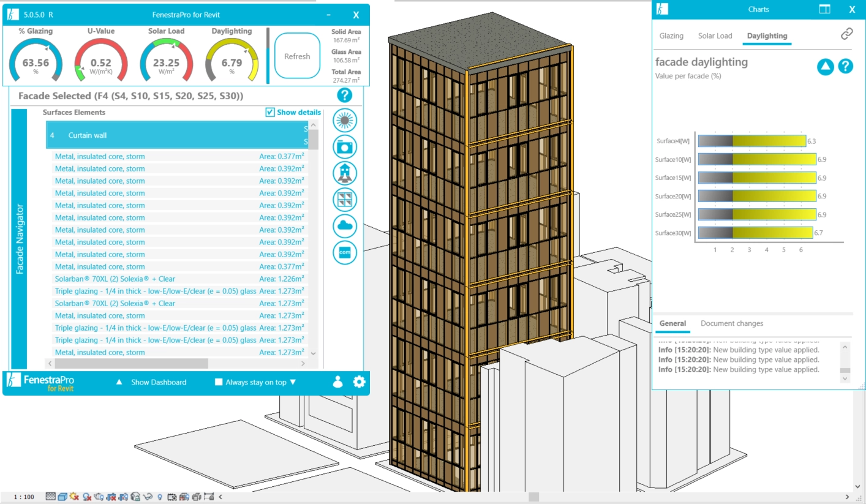Image resolution: width=866 pixels, height=504 pixels.
Task: Click the Facade Navigator vertical tab
Action: 20,239
